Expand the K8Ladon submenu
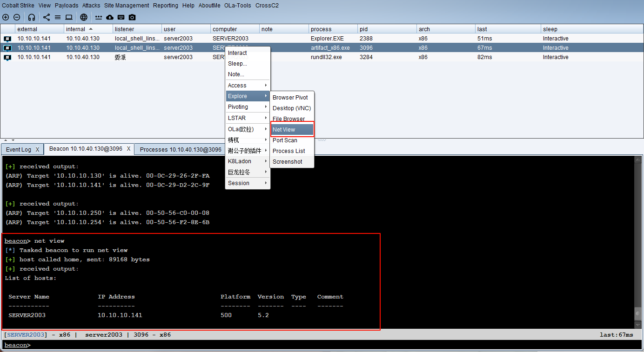The height and width of the screenshot is (352, 644). (248, 161)
